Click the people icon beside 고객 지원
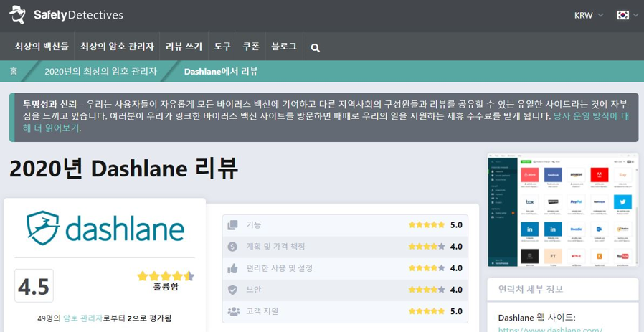Screen dimensions: 644x332 click(x=234, y=311)
